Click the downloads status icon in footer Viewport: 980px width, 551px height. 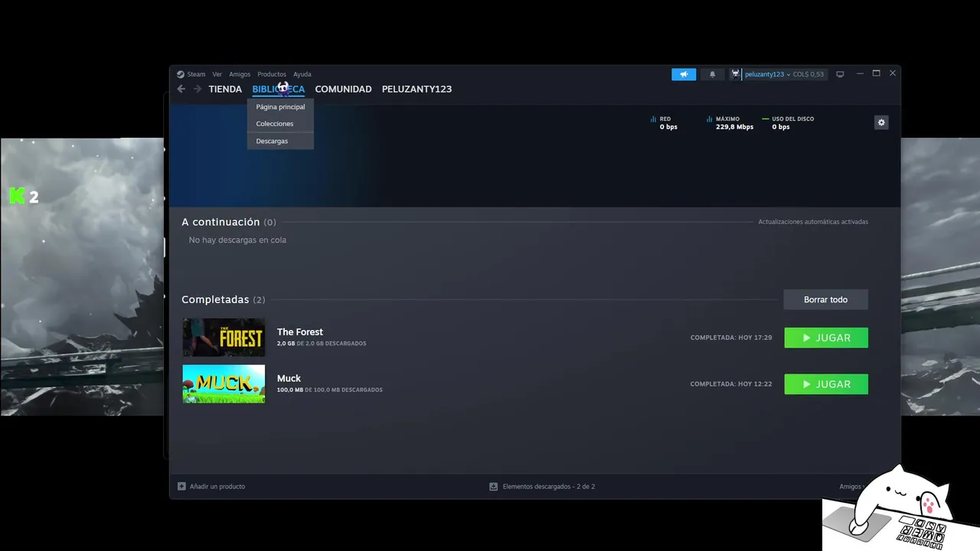coord(494,487)
